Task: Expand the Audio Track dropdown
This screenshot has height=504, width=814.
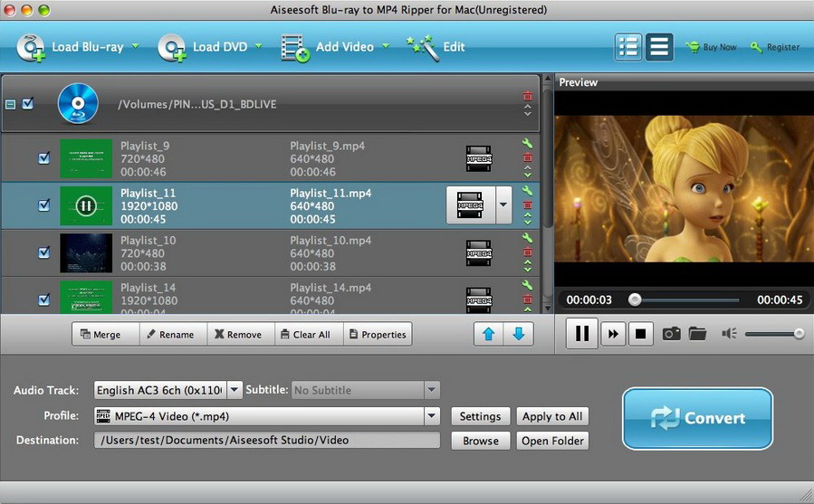Action: [235, 390]
